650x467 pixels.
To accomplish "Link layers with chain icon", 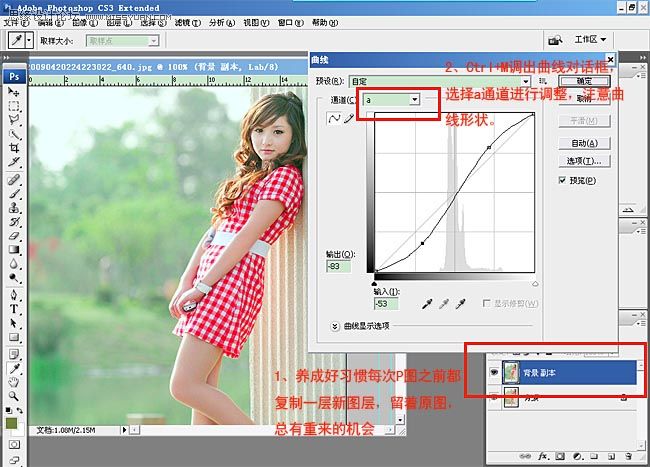I will (525, 456).
